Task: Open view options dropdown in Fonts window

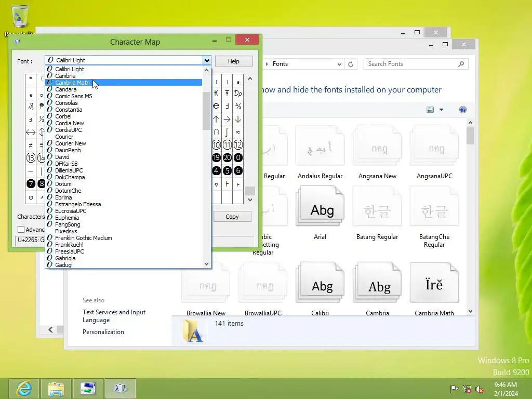Action: (442, 110)
